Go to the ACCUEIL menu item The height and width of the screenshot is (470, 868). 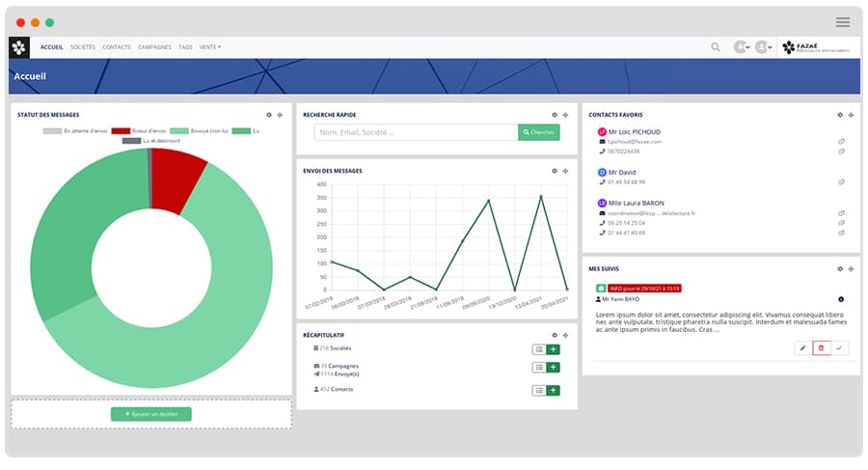click(51, 47)
